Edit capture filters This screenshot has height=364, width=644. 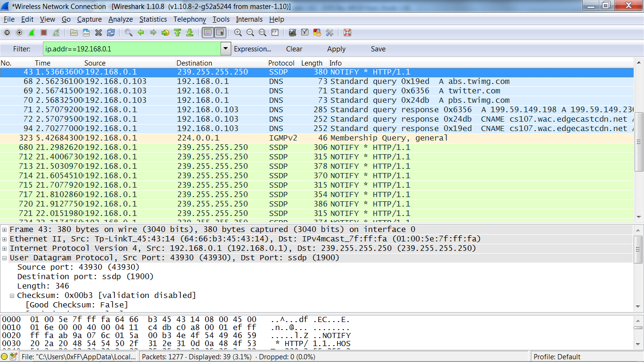click(x=293, y=33)
